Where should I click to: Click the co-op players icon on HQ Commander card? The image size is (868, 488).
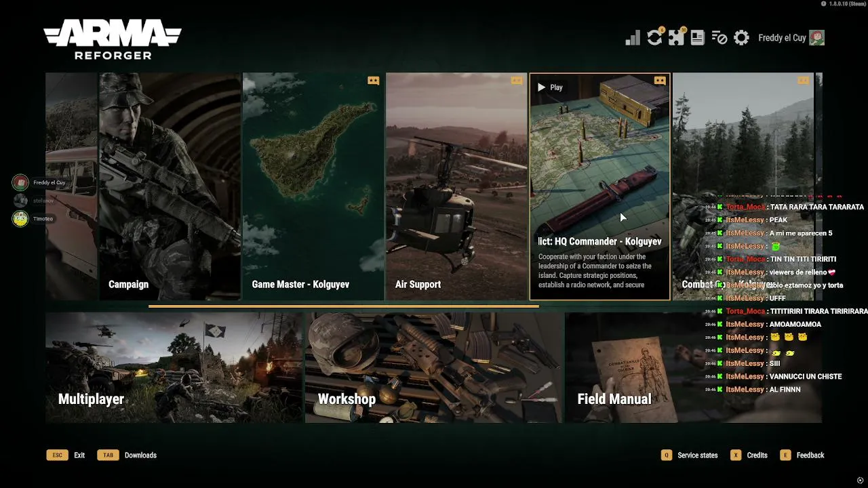pos(660,81)
